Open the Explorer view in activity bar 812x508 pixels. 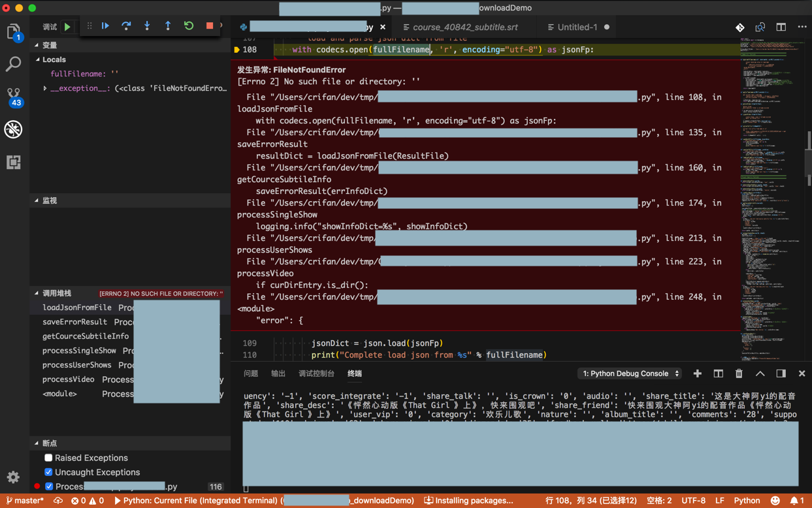coord(14,32)
